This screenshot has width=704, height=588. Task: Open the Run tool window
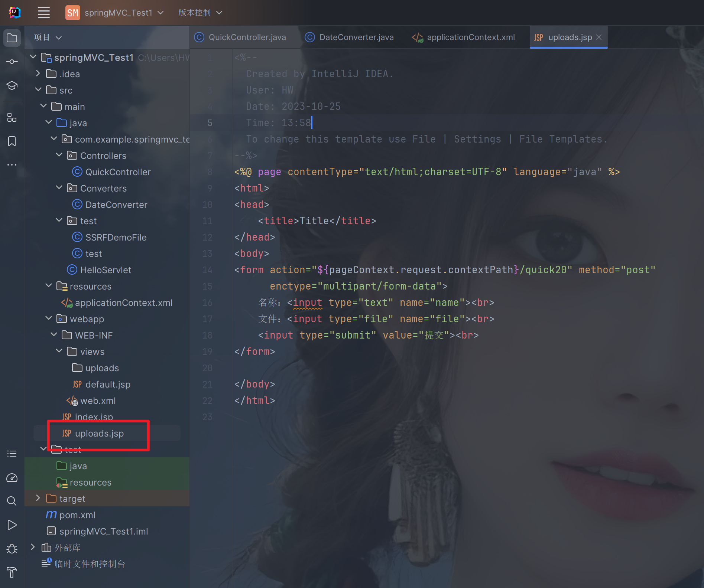click(12, 525)
